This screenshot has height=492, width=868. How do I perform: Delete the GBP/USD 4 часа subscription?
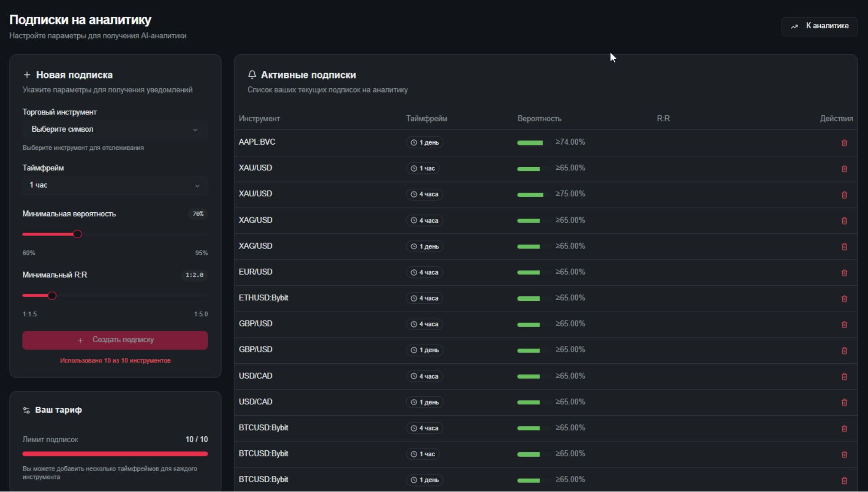(x=844, y=325)
